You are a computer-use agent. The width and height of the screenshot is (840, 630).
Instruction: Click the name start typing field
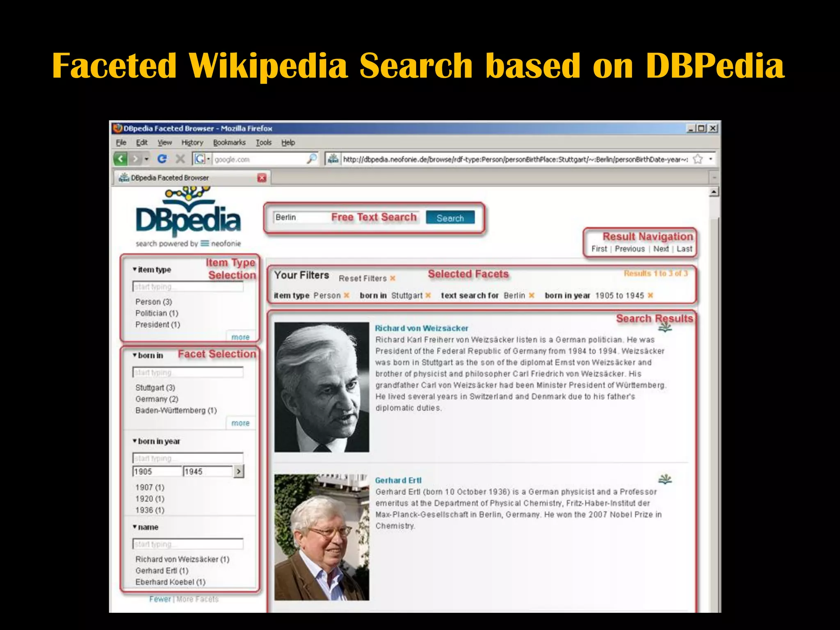188,544
